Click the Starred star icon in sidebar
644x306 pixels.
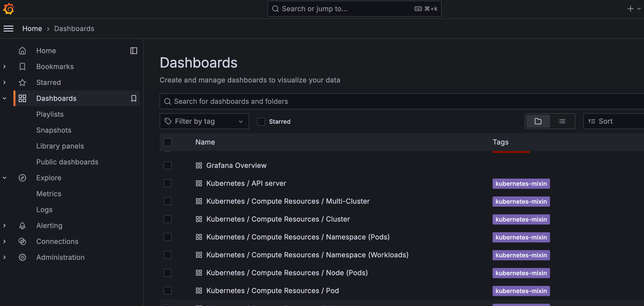click(22, 82)
